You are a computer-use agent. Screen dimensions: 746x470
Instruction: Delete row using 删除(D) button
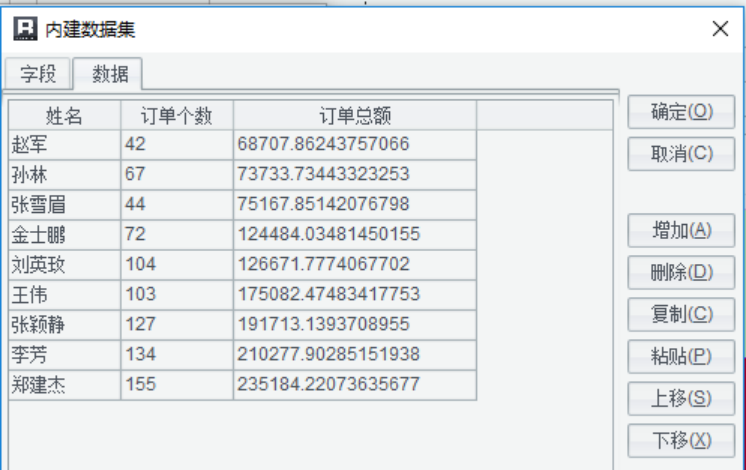[681, 273]
